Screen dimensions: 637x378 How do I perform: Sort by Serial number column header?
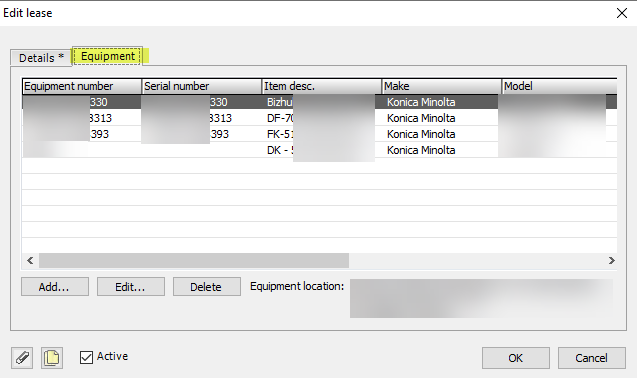tap(202, 86)
